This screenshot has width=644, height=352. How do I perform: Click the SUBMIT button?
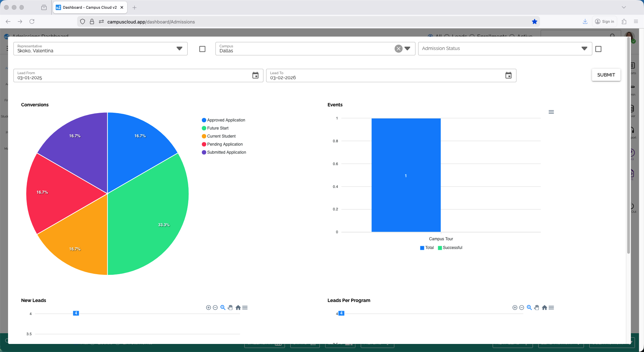[x=606, y=75]
